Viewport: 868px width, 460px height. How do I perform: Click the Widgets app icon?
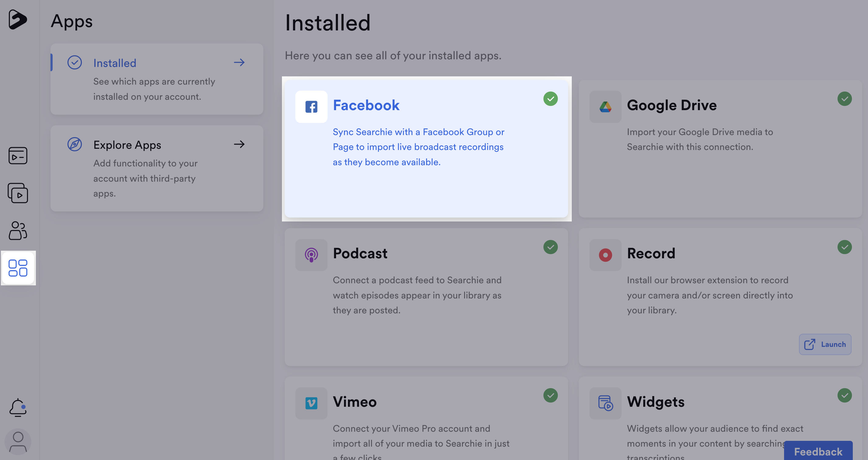[605, 403]
